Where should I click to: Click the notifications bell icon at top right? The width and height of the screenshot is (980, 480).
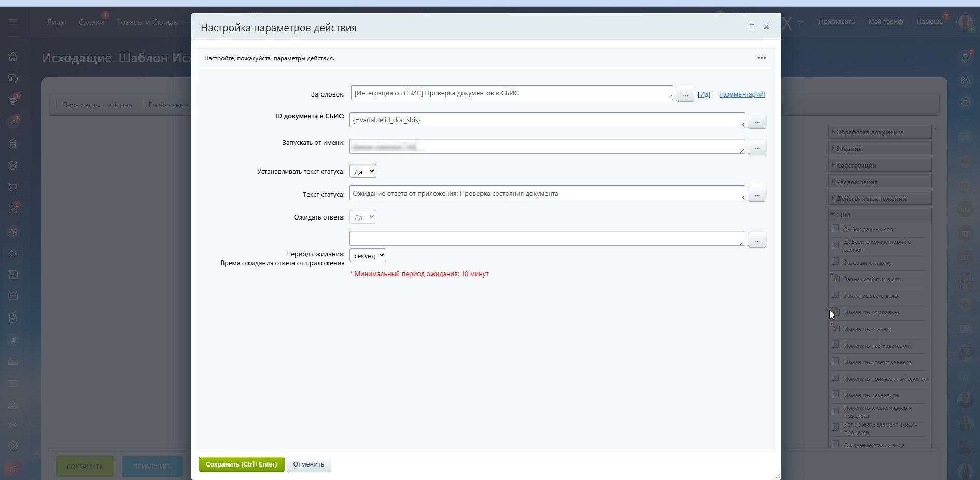965,58
